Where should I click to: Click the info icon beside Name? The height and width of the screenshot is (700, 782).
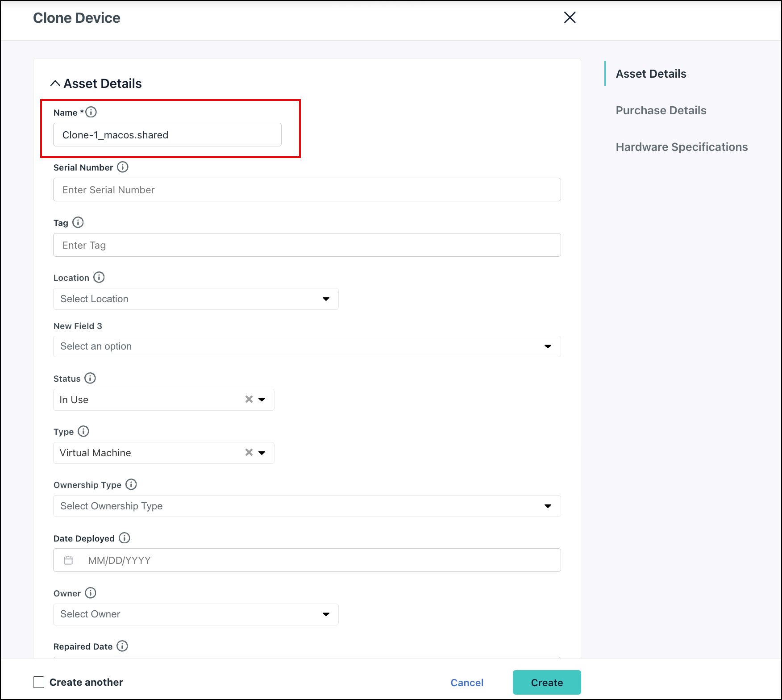[92, 112]
